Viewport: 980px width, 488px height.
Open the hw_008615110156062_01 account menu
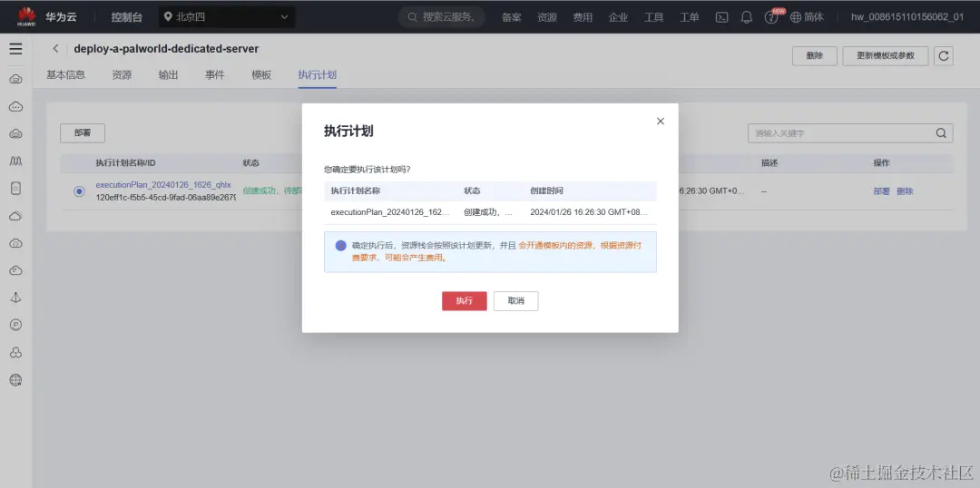coord(906,17)
